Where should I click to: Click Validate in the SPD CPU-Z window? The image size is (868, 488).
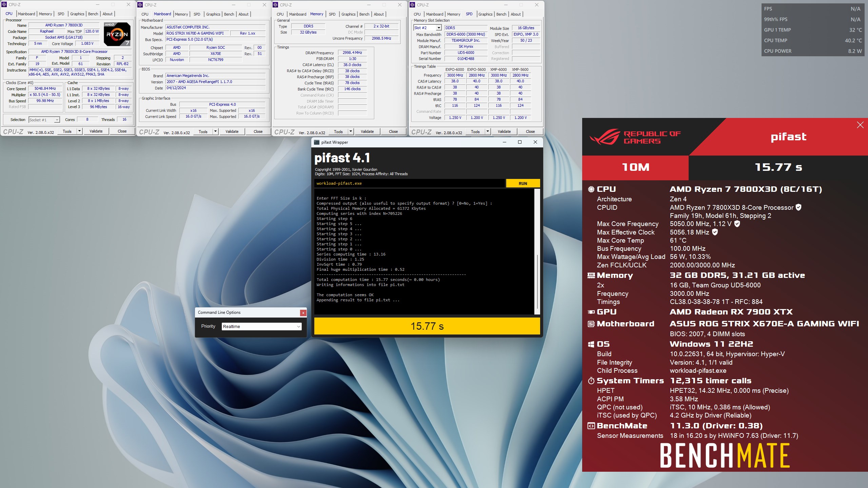(504, 131)
